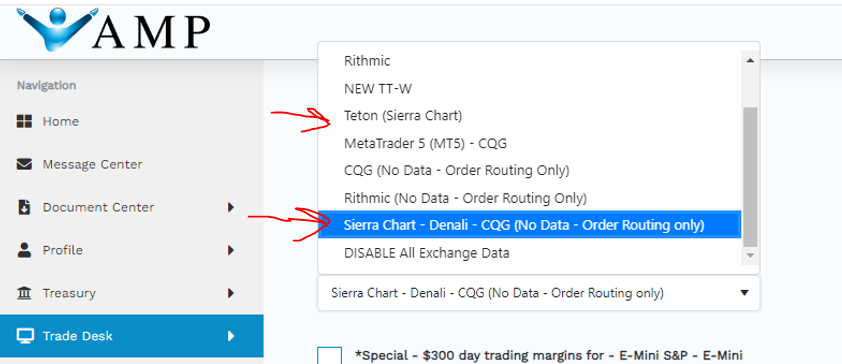
Task: Click the Document Center file icon
Action: [24, 207]
